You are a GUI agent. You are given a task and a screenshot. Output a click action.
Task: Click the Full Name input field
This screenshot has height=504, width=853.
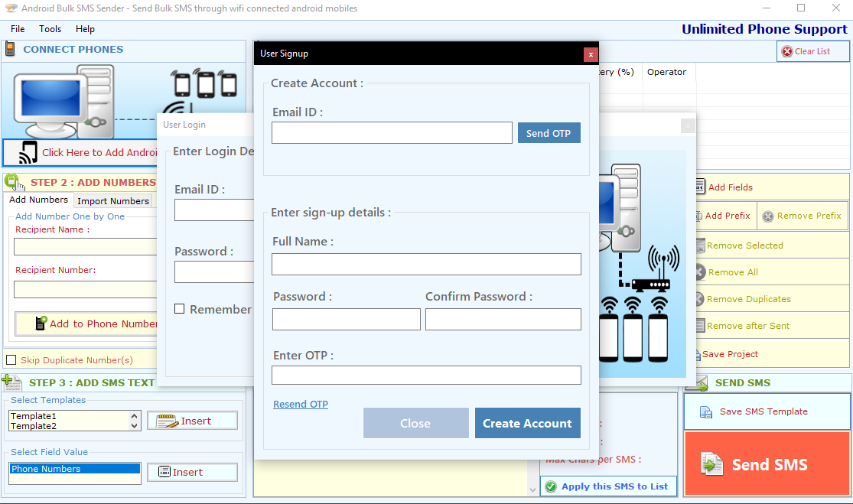pyautogui.click(x=426, y=265)
